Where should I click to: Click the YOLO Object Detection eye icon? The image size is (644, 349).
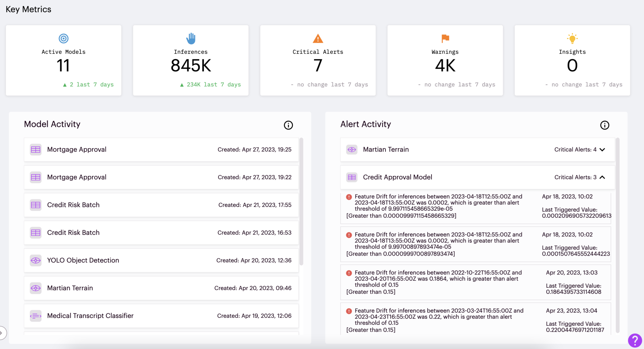click(35, 260)
